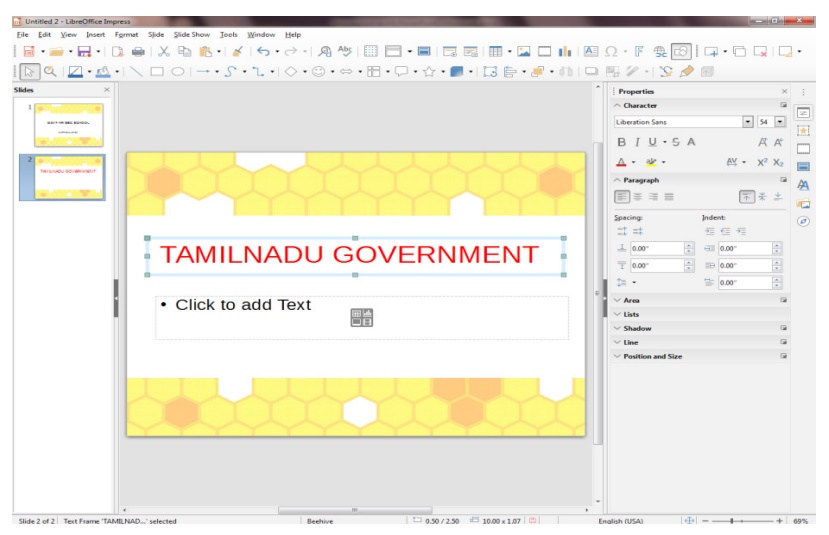The height and width of the screenshot is (535, 829).
Task: Toggle Bold formatting in Character panel
Action: click(621, 142)
